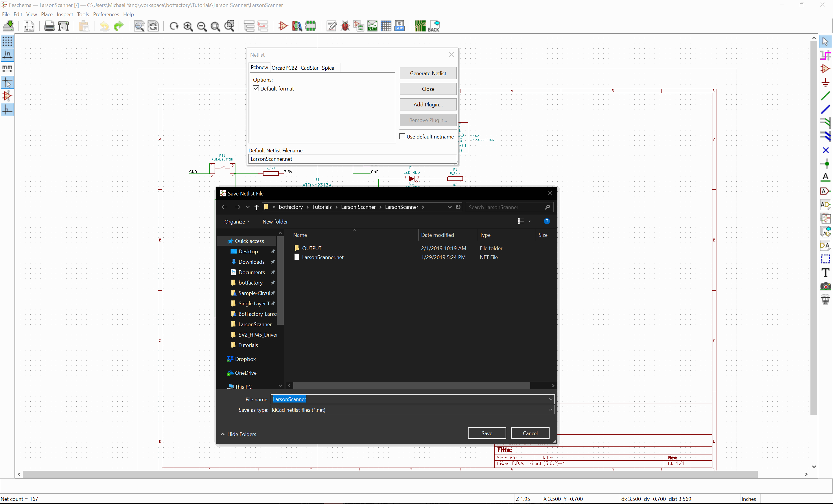Choose the Place text tool
This screenshot has width=833, height=504.
tap(826, 272)
